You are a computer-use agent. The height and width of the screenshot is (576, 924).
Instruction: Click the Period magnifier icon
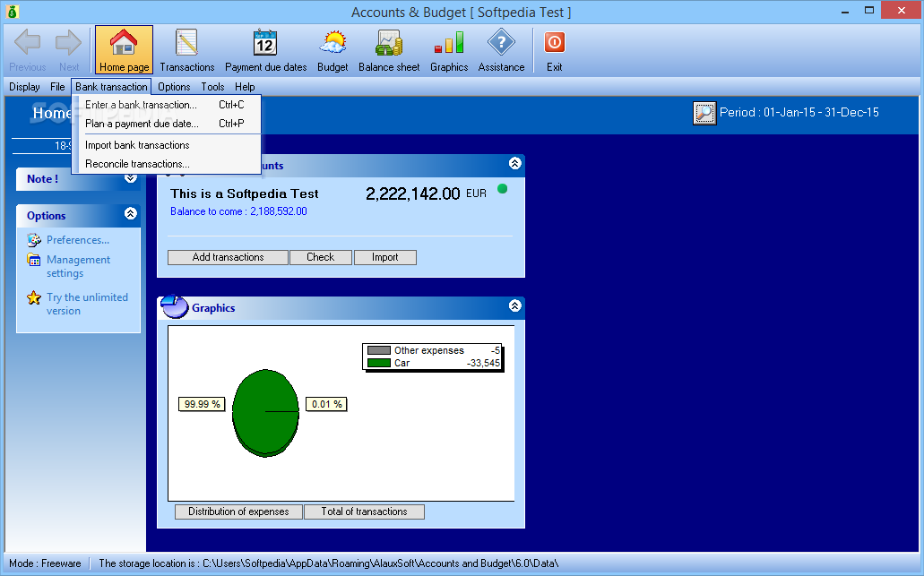point(704,113)
